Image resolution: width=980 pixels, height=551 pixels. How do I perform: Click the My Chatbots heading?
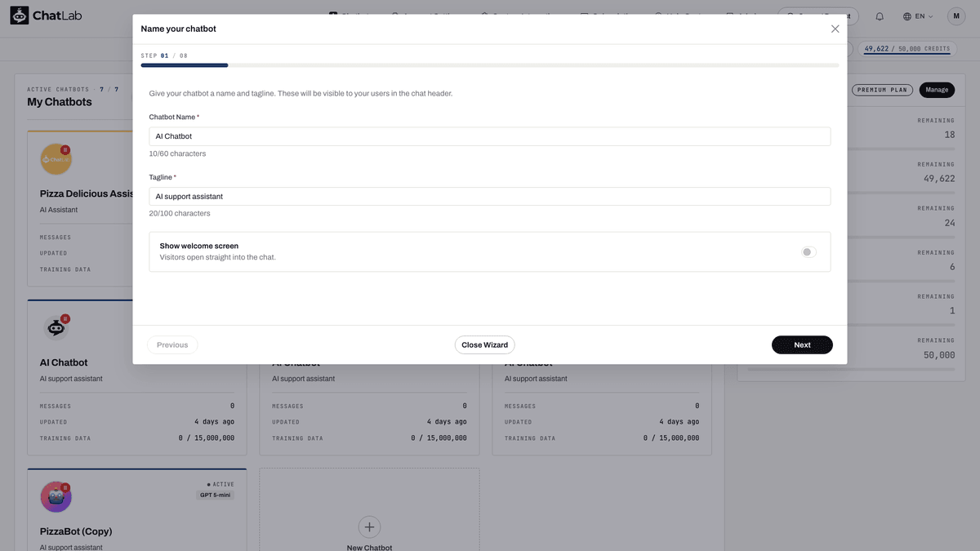tap(60, 102)
